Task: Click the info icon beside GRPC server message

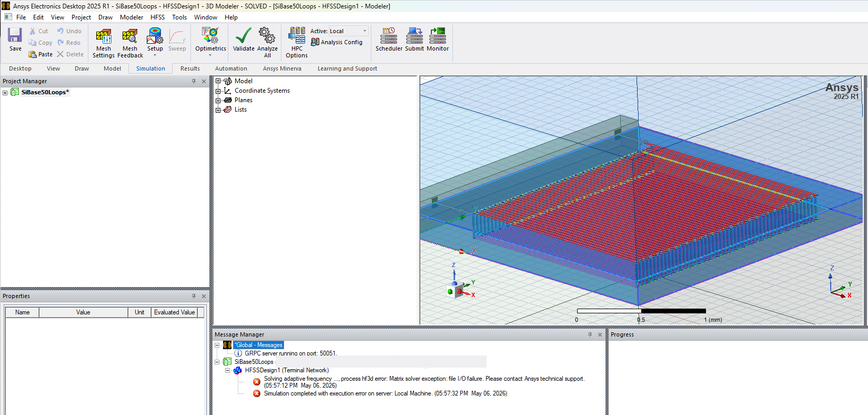Action: pyautogui.click(x=238, y=353)
